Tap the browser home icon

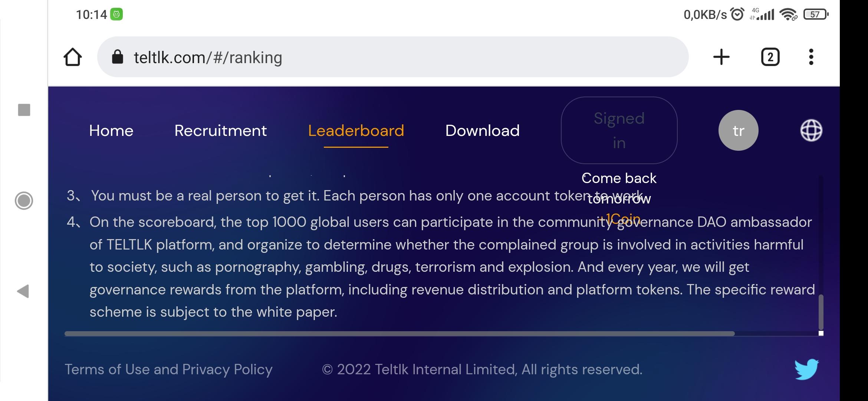pos(73,57)
